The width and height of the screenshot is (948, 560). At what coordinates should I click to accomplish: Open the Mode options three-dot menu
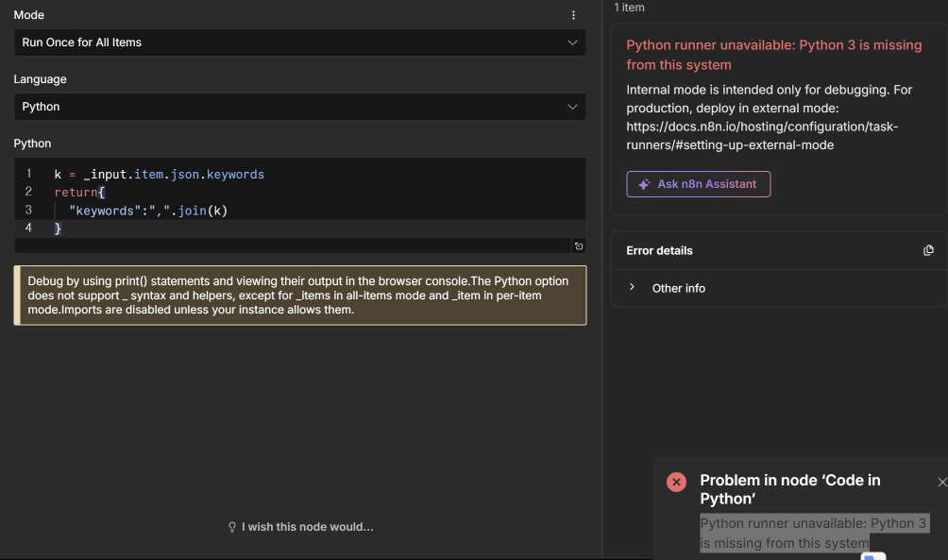[x=573, y=15]
